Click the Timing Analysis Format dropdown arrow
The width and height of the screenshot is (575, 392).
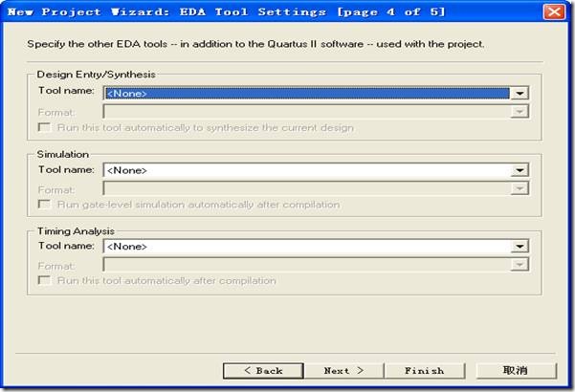tap(519, 264)
